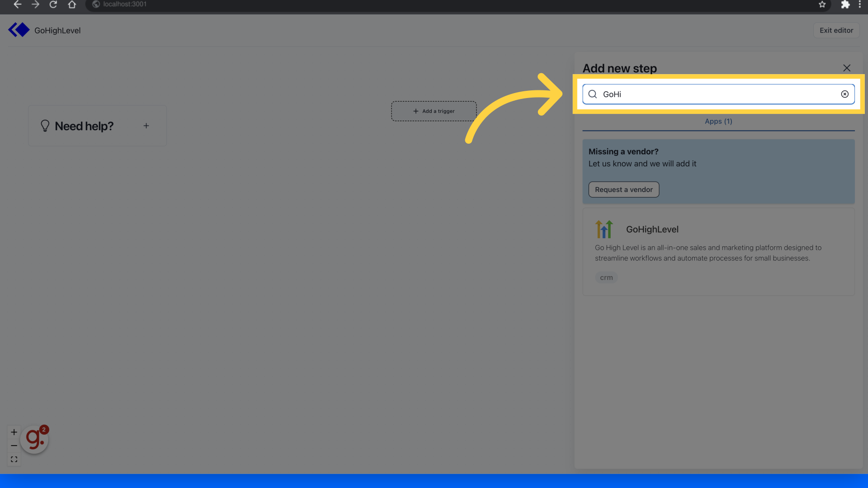This screenshot has height=488, width=868.
Task: Select the GoHighLevel app card
Action: coord(718,252)
